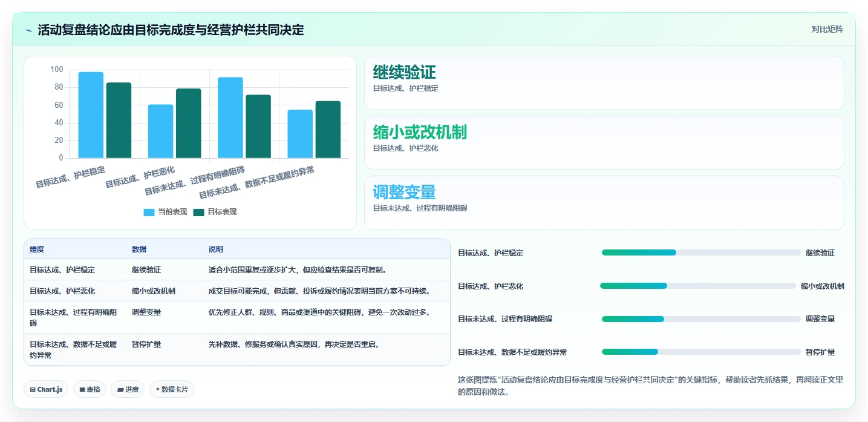Viewport: 868px width, 422px height.
Task: Click progress bar for 目标达成、护栏稳定
Action: [701, 252]
